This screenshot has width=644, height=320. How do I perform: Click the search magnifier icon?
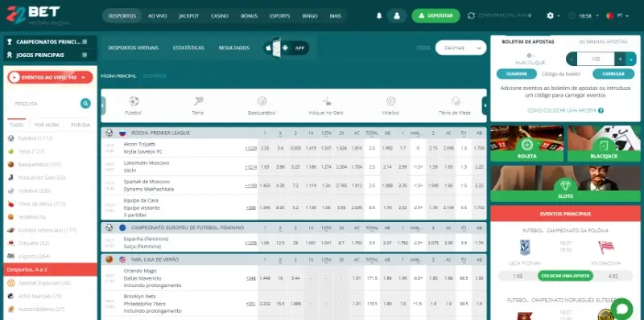coord(85,104)
